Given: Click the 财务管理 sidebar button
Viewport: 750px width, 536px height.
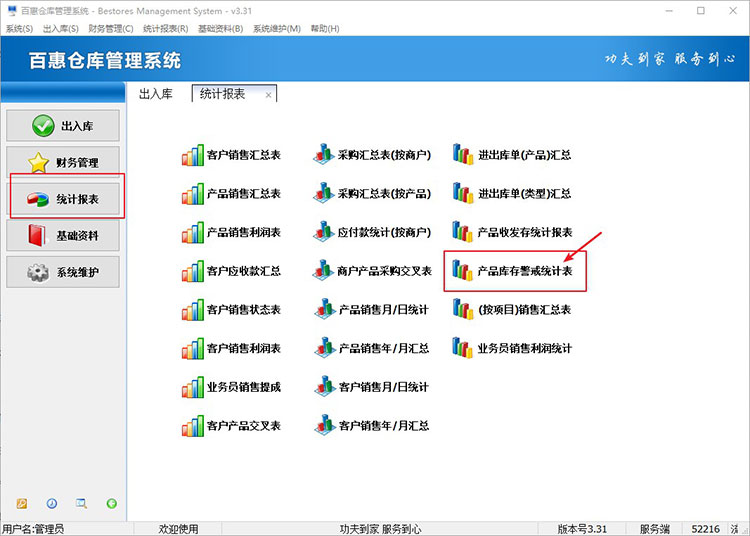Looking at the screenshot, I should pos(63,163).
